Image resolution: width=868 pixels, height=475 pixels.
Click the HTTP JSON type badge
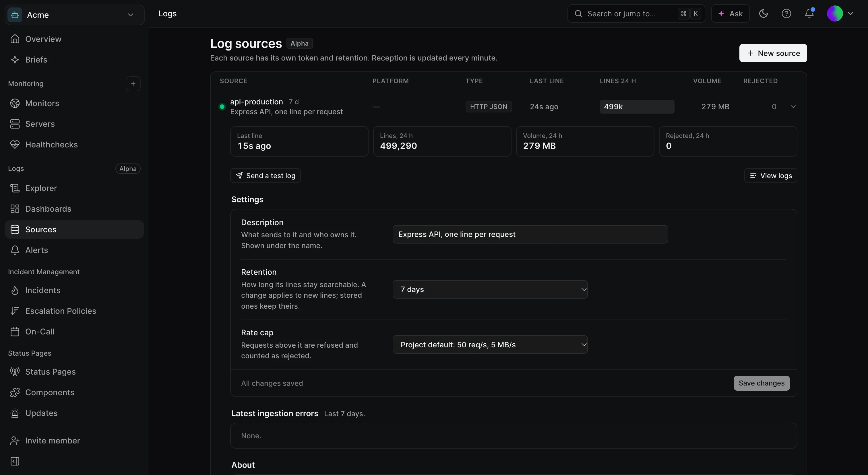click(x=489, y=107)
